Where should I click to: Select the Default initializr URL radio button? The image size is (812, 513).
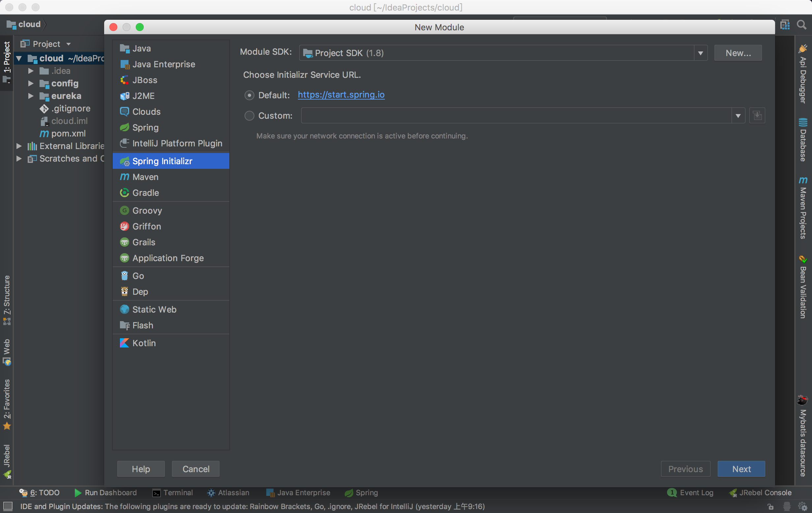pyautogui.click(x=249, y=95)
